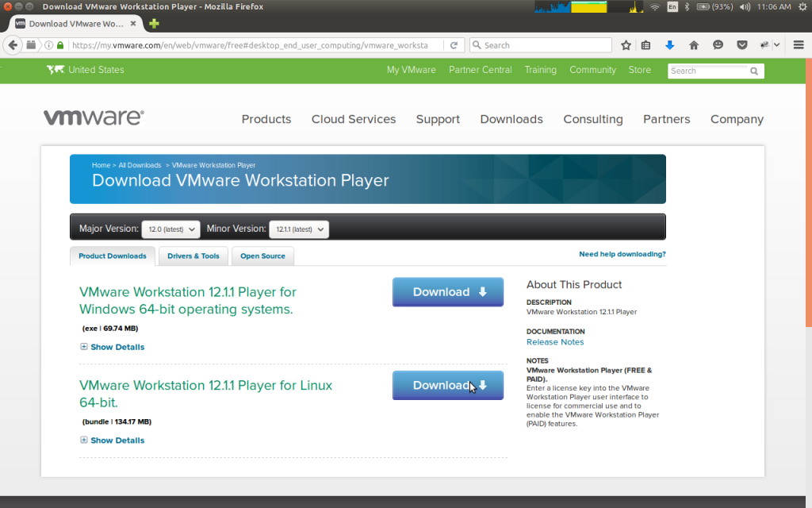The width and height of the screenshot is (812, 508).
Task: Open a new tab with plus icon
Action: [154, 24]
